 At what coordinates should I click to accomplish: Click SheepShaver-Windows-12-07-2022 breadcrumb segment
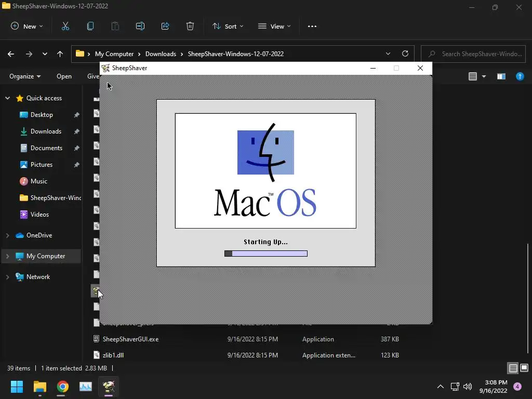click(235, 54)
